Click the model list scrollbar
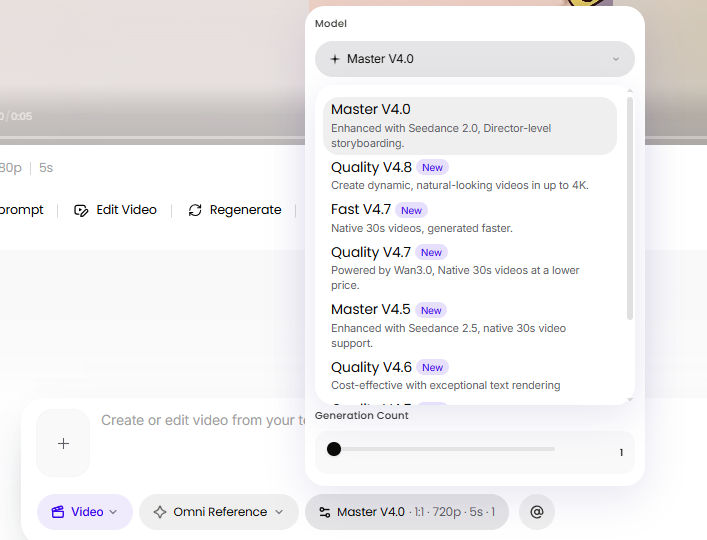707x540 pixels. (x=630, y=209)
